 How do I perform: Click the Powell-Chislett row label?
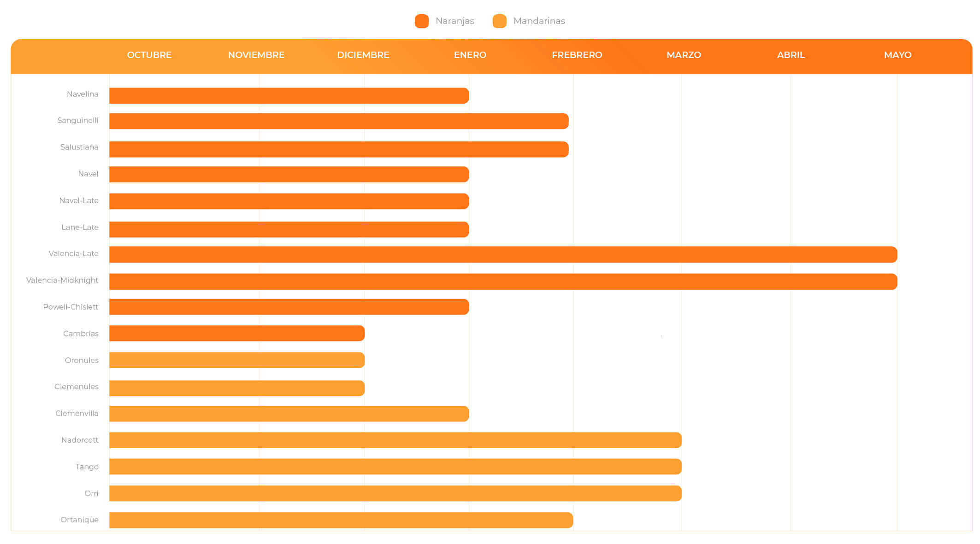(x=71, y=307)
